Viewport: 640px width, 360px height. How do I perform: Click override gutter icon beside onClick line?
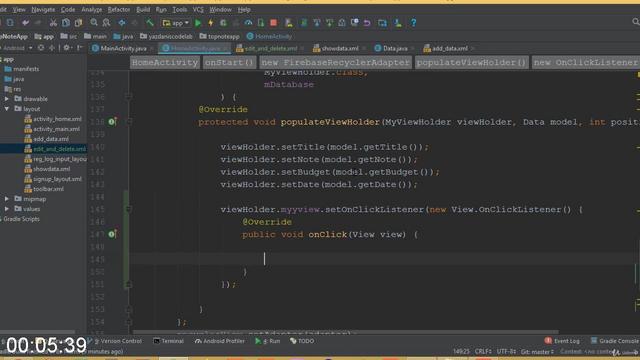(x=112, y=234)
